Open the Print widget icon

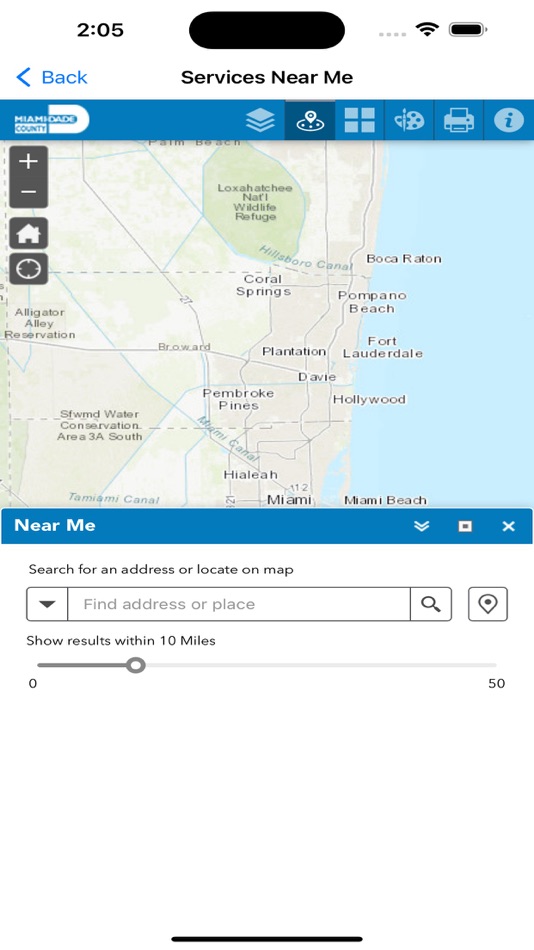click(x=459, y=120)
